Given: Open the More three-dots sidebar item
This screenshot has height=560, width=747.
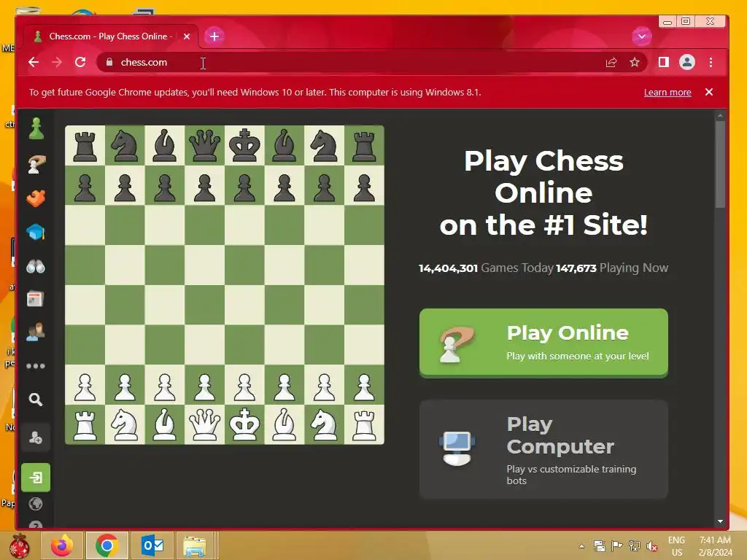Looking at the screenshot, I should click(36, 366).
